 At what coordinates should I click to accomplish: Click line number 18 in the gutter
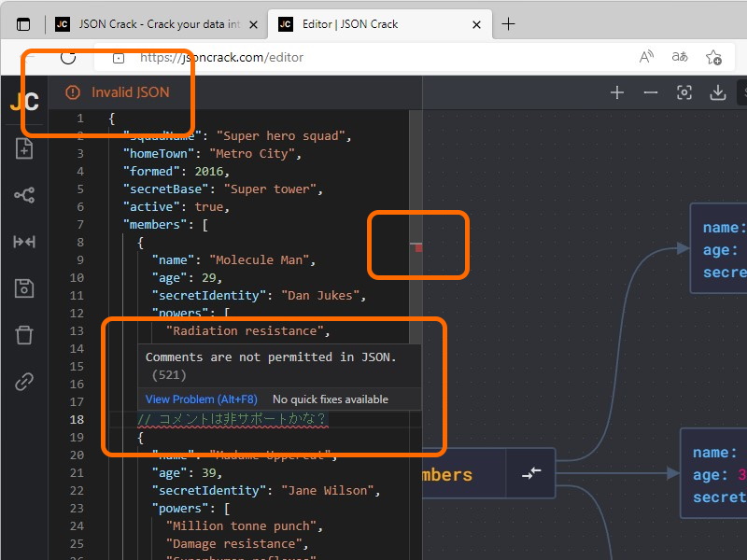click(77, 419)
